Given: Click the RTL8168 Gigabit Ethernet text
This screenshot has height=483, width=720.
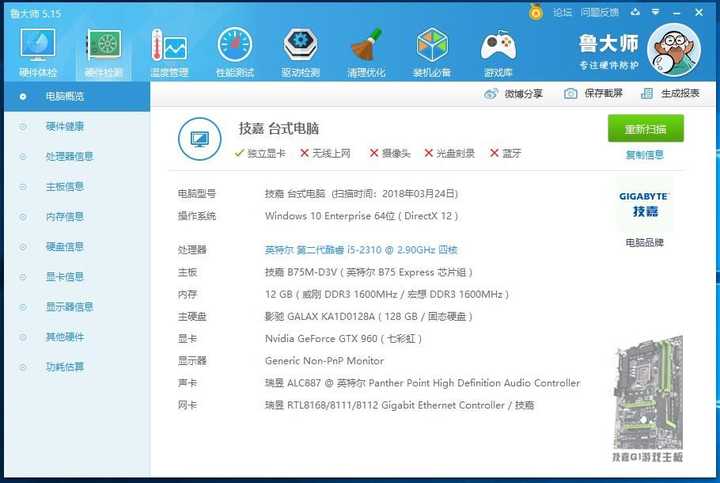Looking at the screenshot, I should click(x=399, y=405).
